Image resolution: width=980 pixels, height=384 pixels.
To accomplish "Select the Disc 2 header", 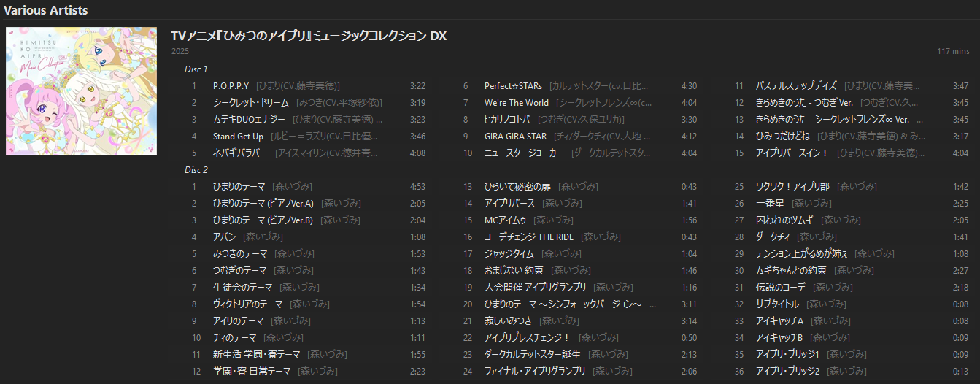I will tap(196, 170).
